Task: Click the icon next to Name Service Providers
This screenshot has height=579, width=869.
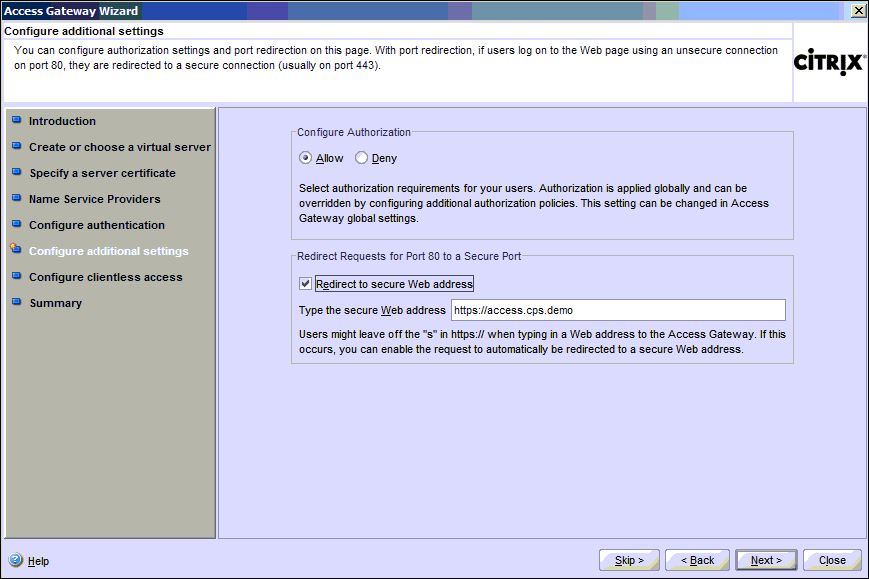Action: tap(16, 198)
